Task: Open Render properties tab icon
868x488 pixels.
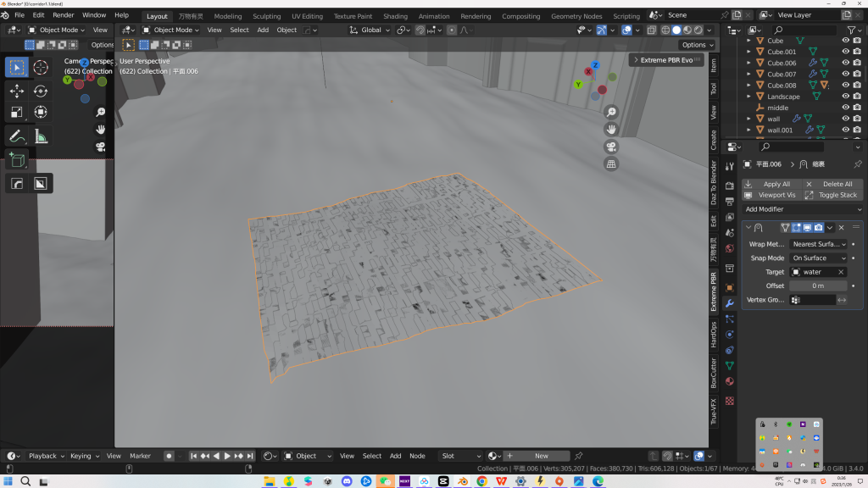Action: [x=730, y=186]
